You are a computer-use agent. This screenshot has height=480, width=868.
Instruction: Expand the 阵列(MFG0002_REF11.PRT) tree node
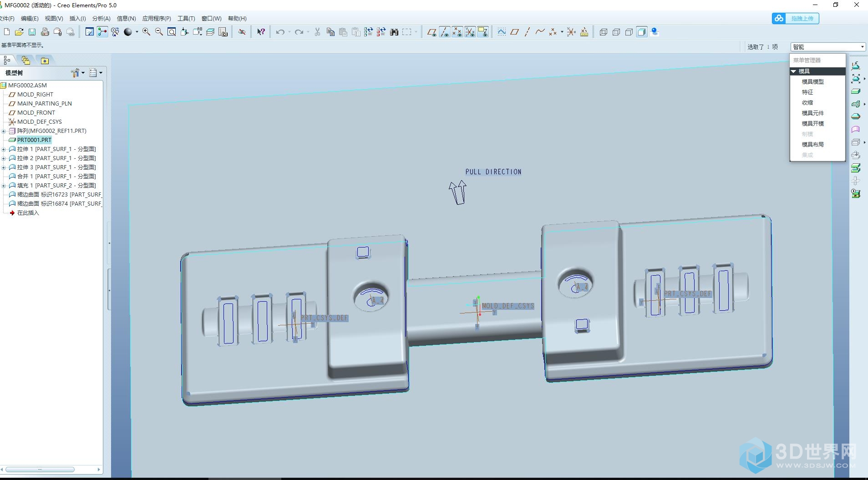tap(4, 131)
